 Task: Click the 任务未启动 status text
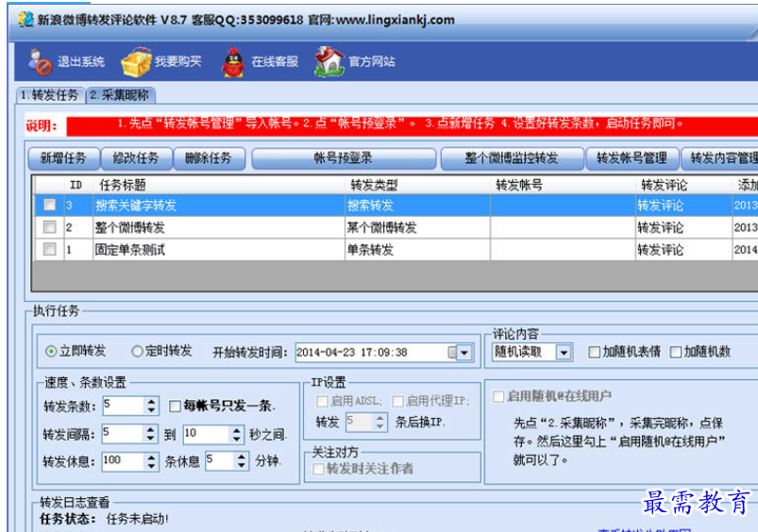[137, 520]
